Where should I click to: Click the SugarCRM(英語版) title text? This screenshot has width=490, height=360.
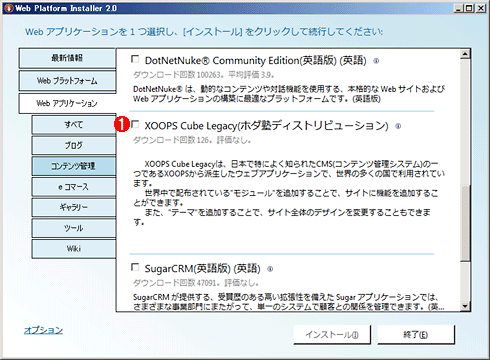(203, 268)
